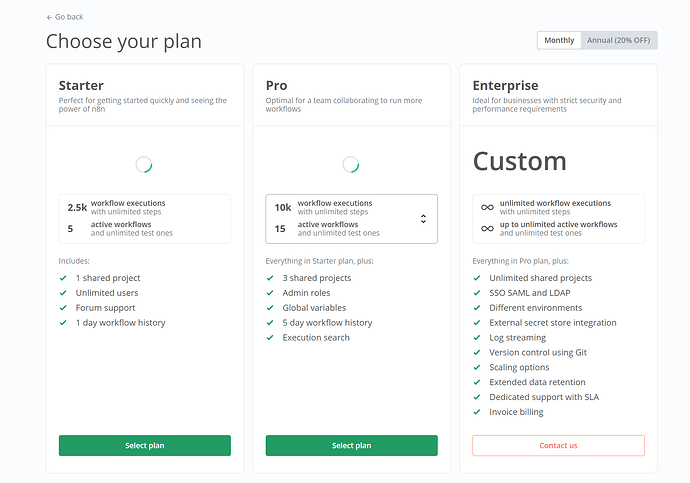Click infinity icon beside unlimited active workflows

[487, 228]
